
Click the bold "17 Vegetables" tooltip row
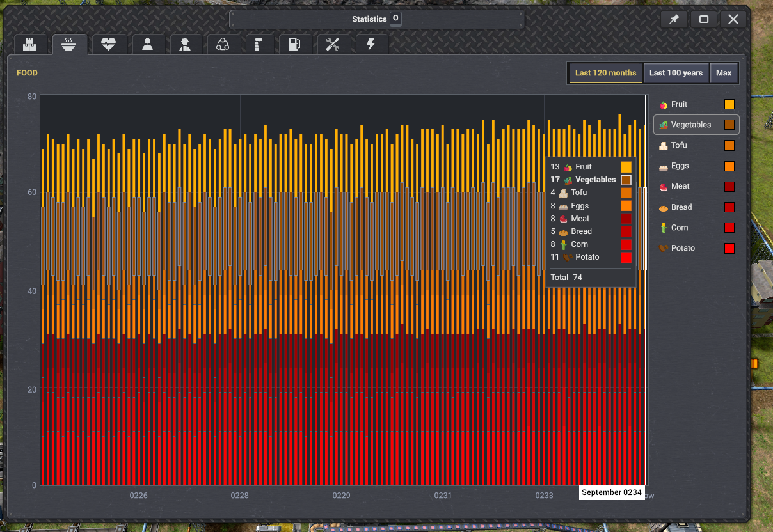[x=591, y=180]
